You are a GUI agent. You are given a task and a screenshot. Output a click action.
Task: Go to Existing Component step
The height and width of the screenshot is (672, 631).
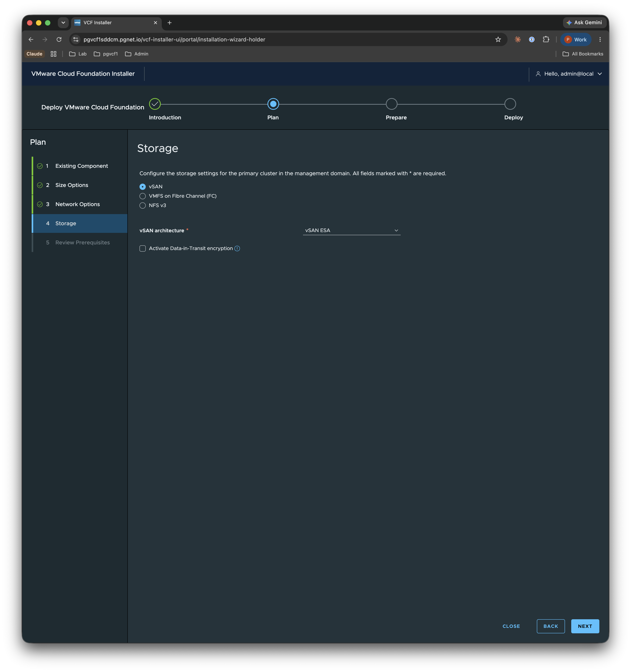click(x=80, y=166)
